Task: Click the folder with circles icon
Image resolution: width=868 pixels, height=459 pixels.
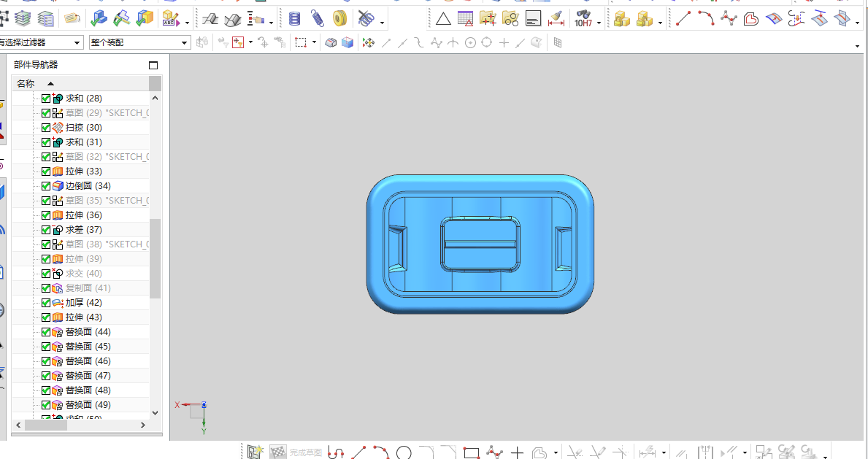Action: pyautogui.click(x=510, y=19)
